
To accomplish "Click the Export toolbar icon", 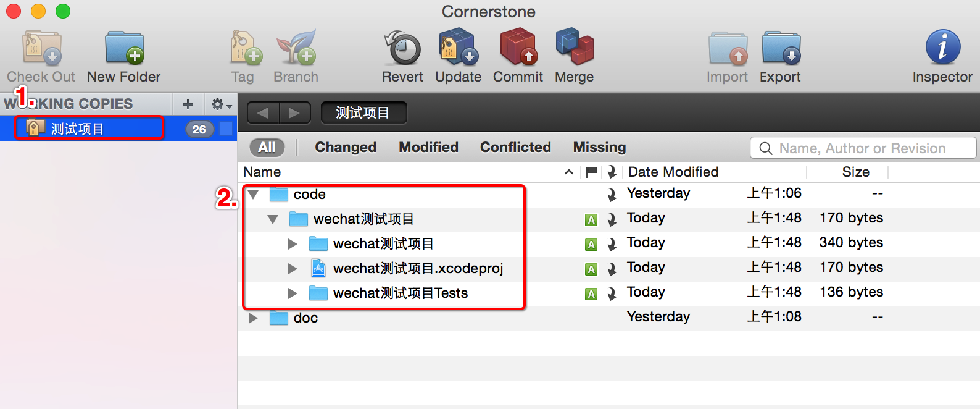I will point(781,48).
